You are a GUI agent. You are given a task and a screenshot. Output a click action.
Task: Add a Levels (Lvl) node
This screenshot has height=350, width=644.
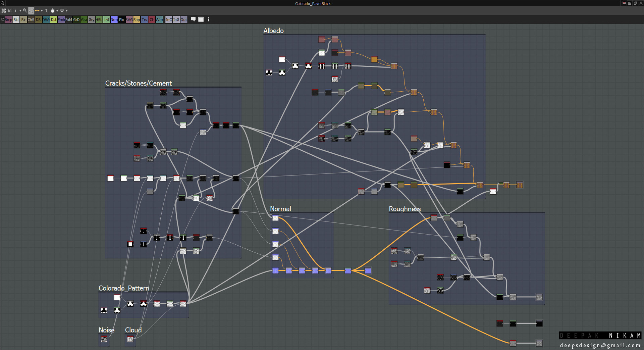pyautogui.click(x=107, y=20)
